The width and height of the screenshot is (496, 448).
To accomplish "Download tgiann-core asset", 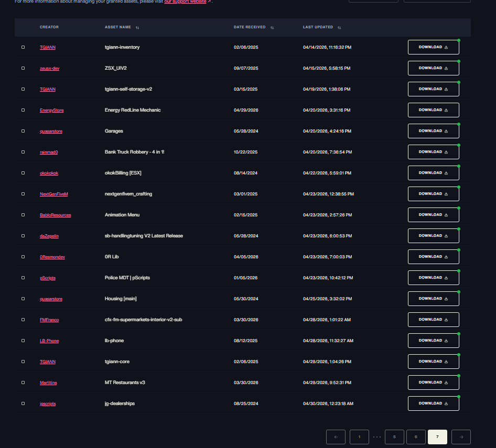I will [x=434, y=362].
